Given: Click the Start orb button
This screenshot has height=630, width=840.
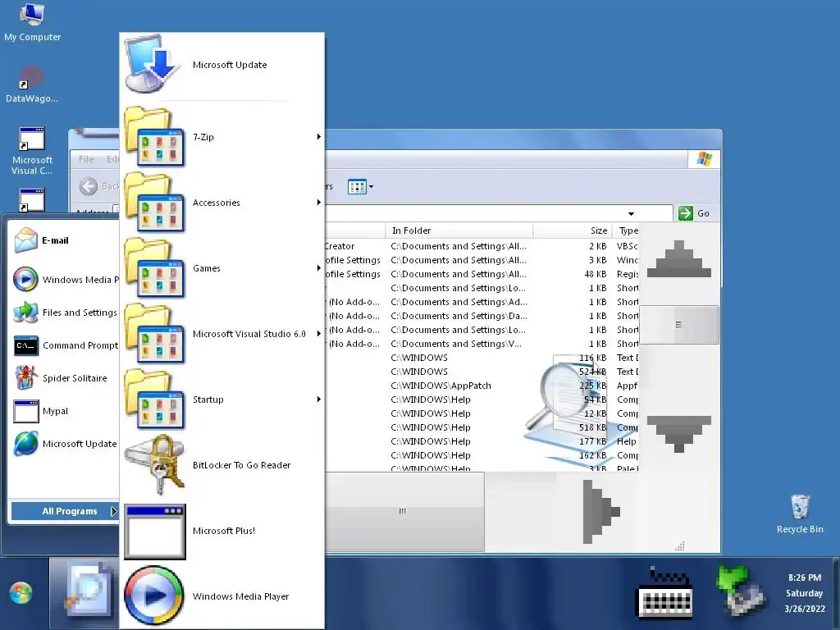Looking at the screenshot, I should point(21,593).
